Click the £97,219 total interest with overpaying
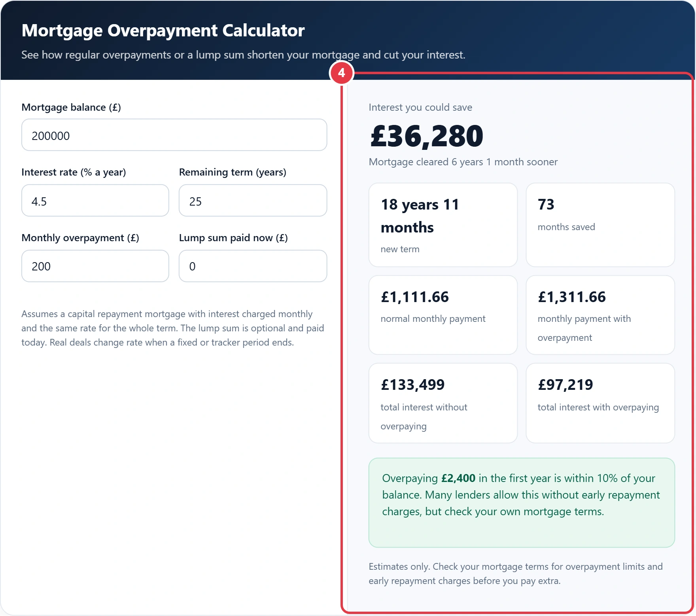 (x=565, y=385)
